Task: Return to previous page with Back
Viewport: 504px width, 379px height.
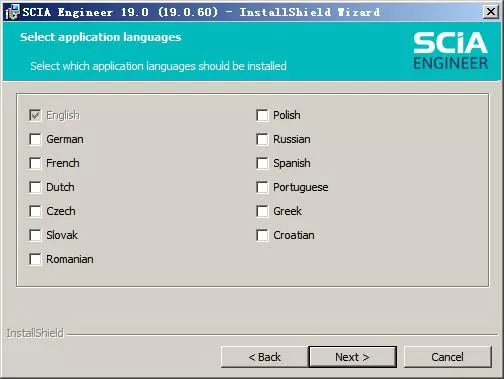Action: pyautogui.click(x=265, y=357)
